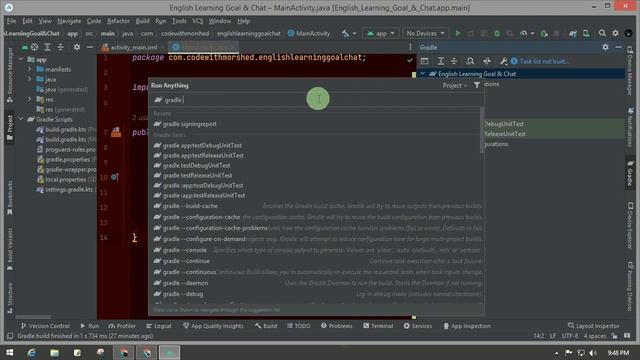Open Gradle panel settings gear
The width and height of the screenshot is (640, 360).
click(605, 47)
